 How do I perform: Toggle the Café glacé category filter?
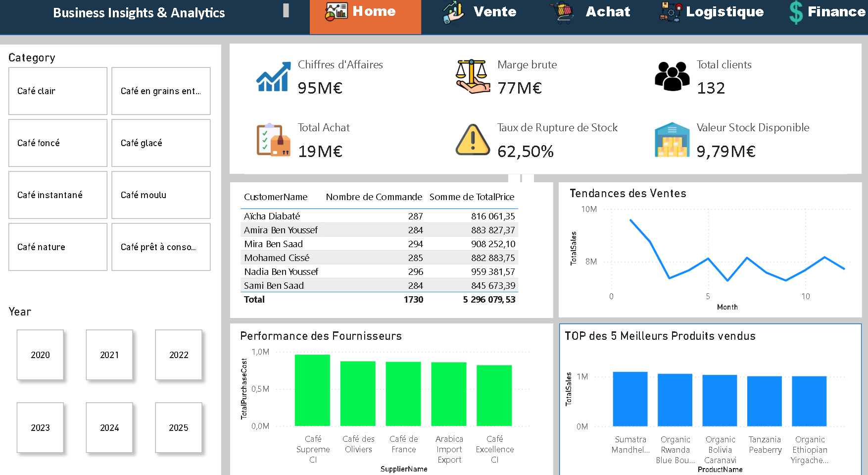[161, 143]
